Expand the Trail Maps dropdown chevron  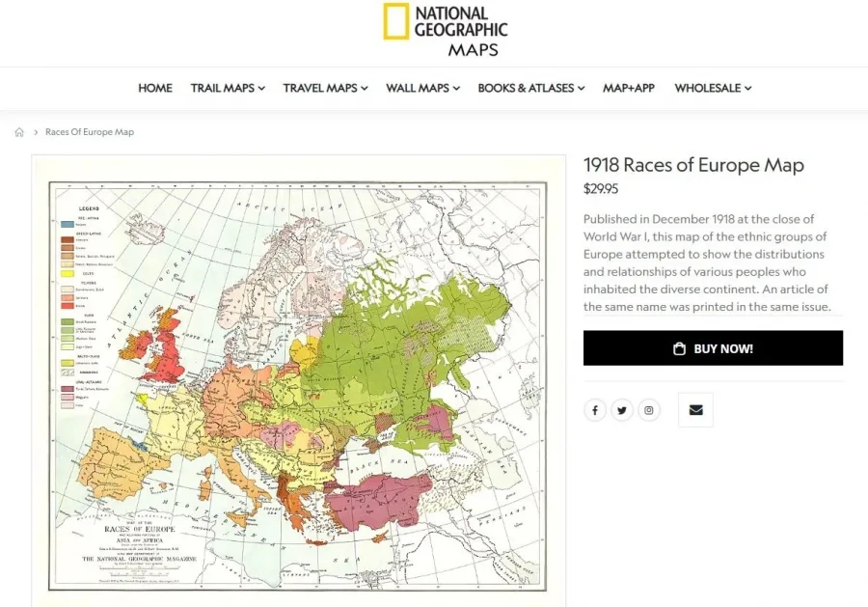261,88
